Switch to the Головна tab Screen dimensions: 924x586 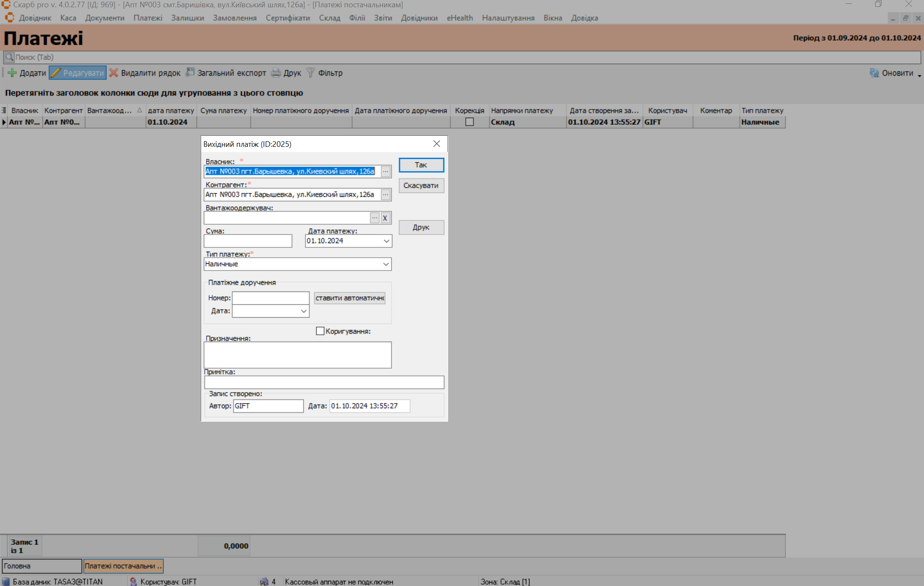click(x=42, y=566)
